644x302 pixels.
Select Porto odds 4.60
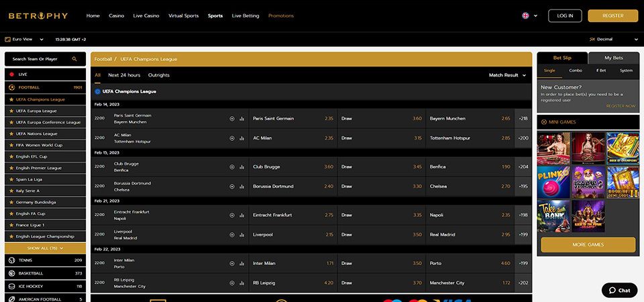pos(470,263)
